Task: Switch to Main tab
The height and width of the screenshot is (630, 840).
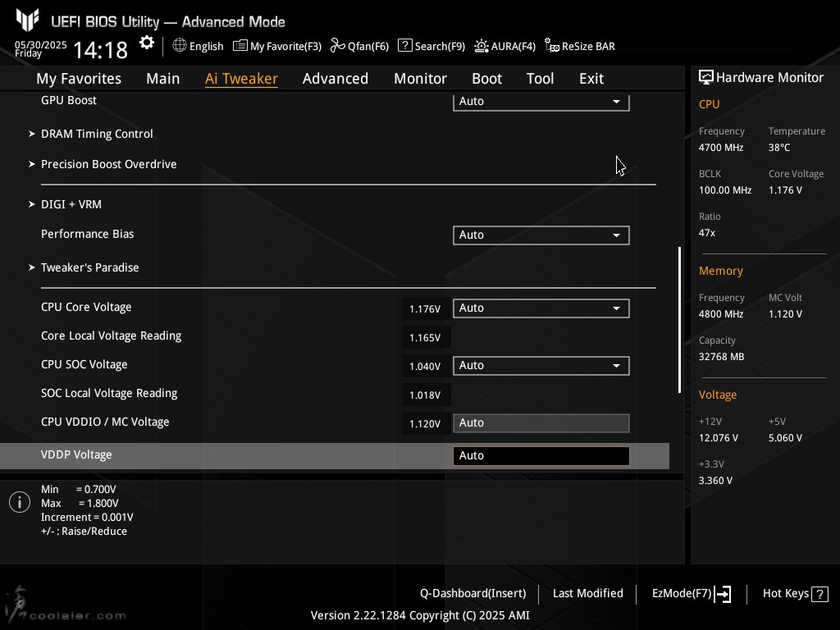Action: [163, 79]
